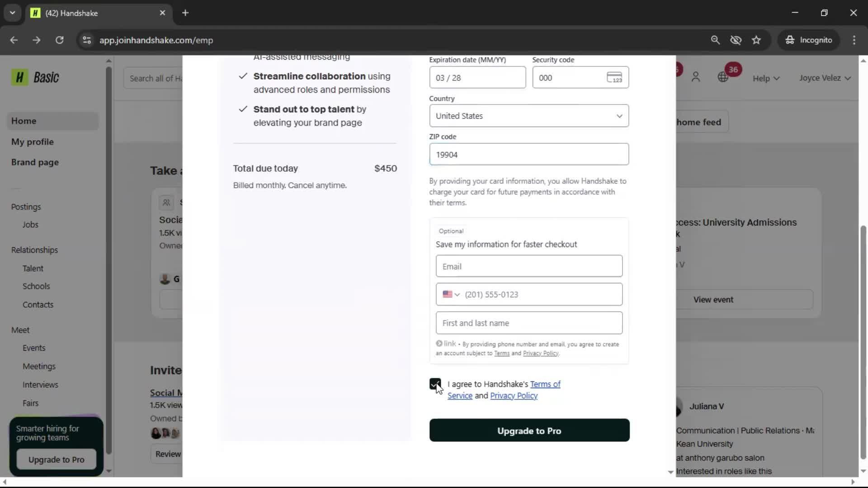
Task: Bookmark this page with the star icon
Action: [x=756, y=40]
